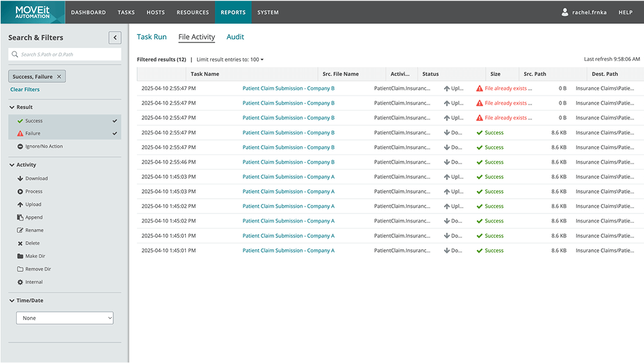The image size is (644, 363).
Task: Select the Delete activity filter icon
Action: pyautogui.click(x=20, y=243)
